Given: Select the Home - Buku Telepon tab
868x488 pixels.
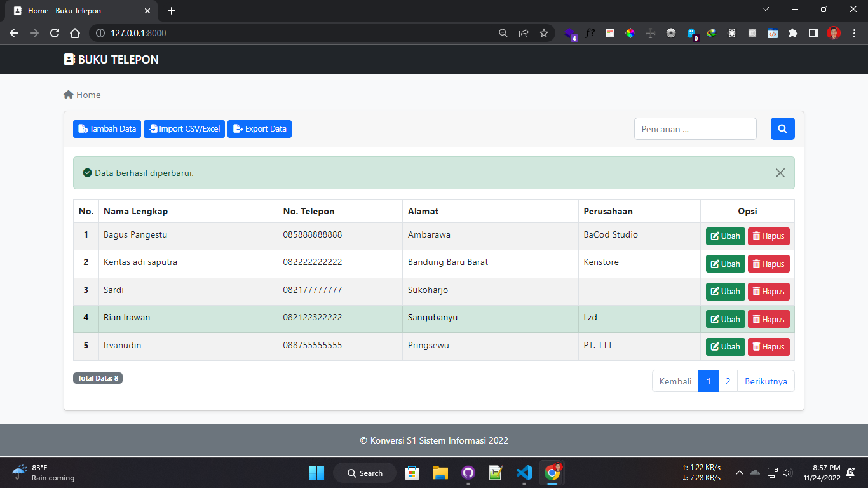Looking at the screenshot, I should pos(81,11).
